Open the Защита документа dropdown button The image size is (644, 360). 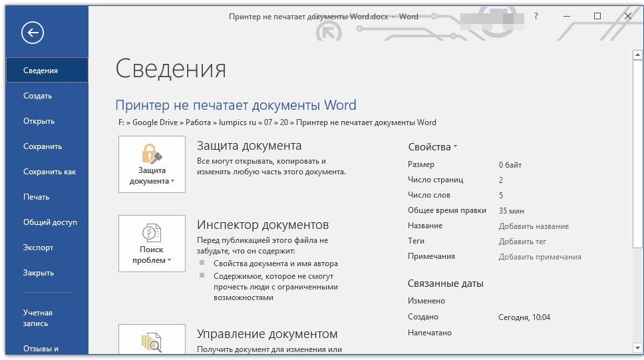[x=152, y=164]
